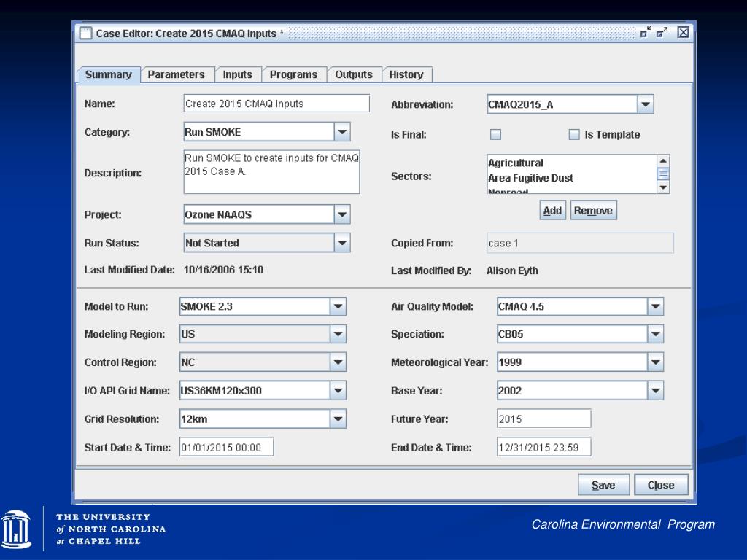Open the Control Region dropdown showing NC

tap(338, 362)
